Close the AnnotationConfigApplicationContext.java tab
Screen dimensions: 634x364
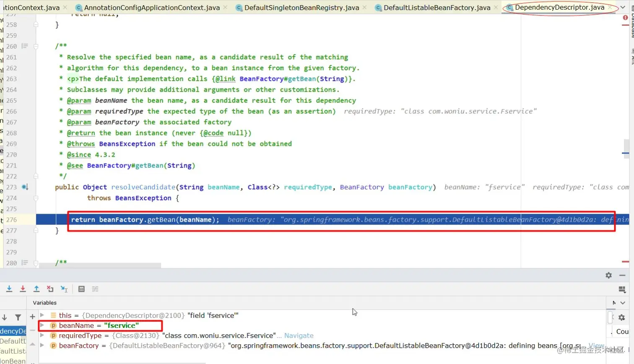click(226, 8)
